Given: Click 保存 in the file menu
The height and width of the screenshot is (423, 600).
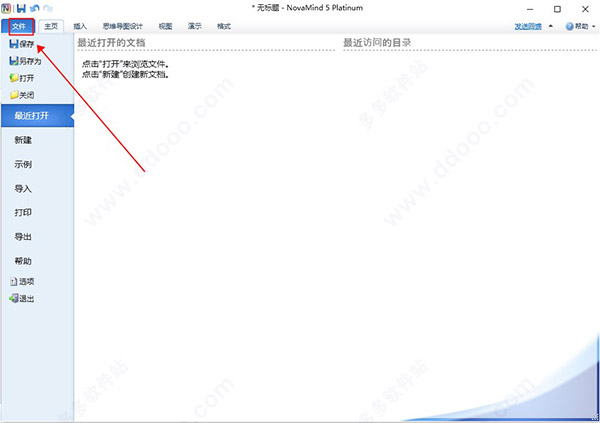Looking at the screenshot, I should point(22,44).
